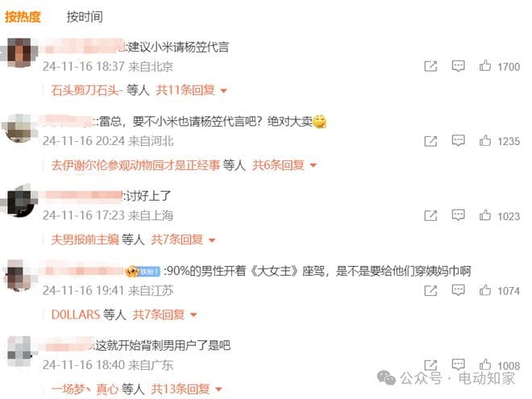The height and width of the screenshot is (399, 532).
Task: Expand 共11条回复 replies
Action: (x=191, y=90)
